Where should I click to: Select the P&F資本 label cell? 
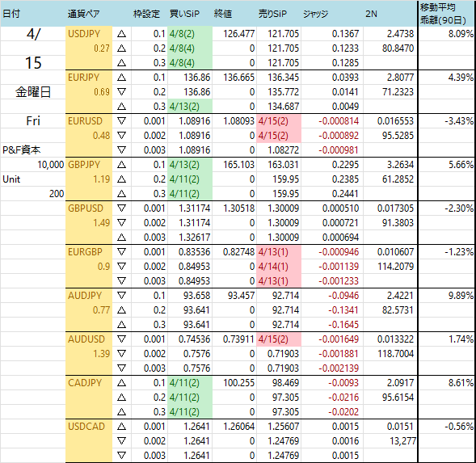pyautogui.click(x=32, y=150)
